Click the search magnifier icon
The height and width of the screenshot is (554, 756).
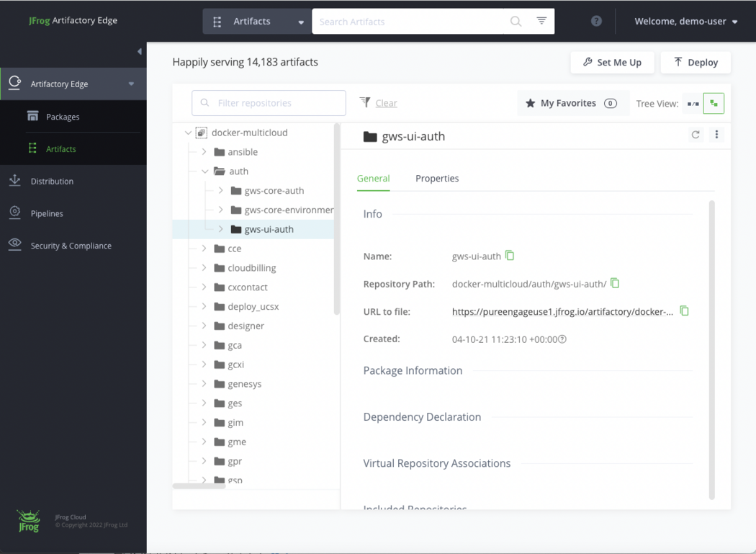click(x=516, y=21)
